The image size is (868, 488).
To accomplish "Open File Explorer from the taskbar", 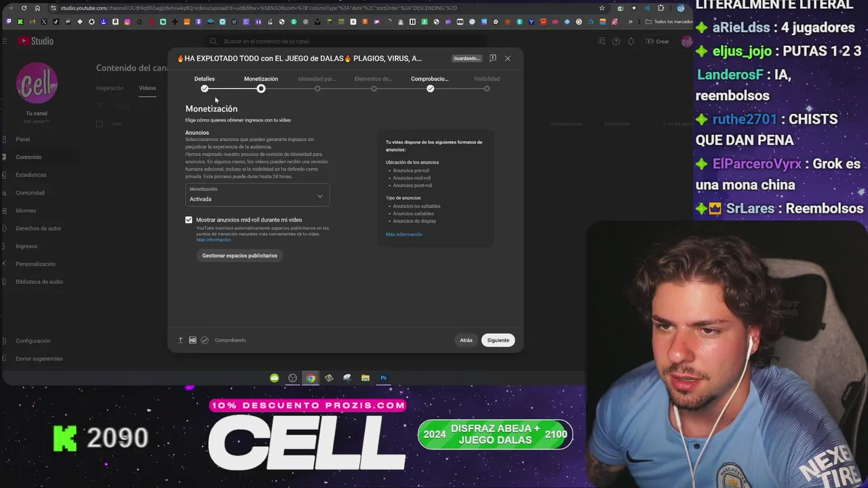I will click(365, 378).
